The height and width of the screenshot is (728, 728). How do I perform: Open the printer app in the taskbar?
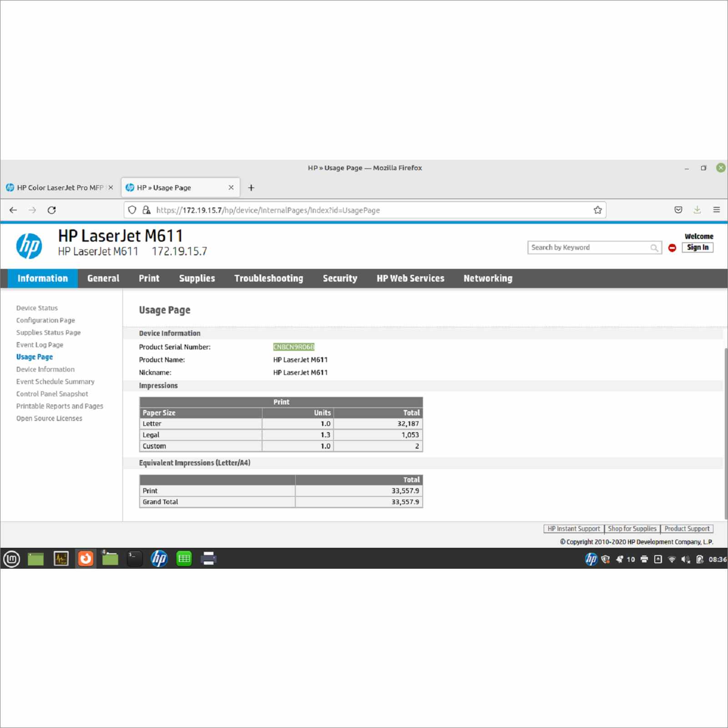[x=209, y=559]
